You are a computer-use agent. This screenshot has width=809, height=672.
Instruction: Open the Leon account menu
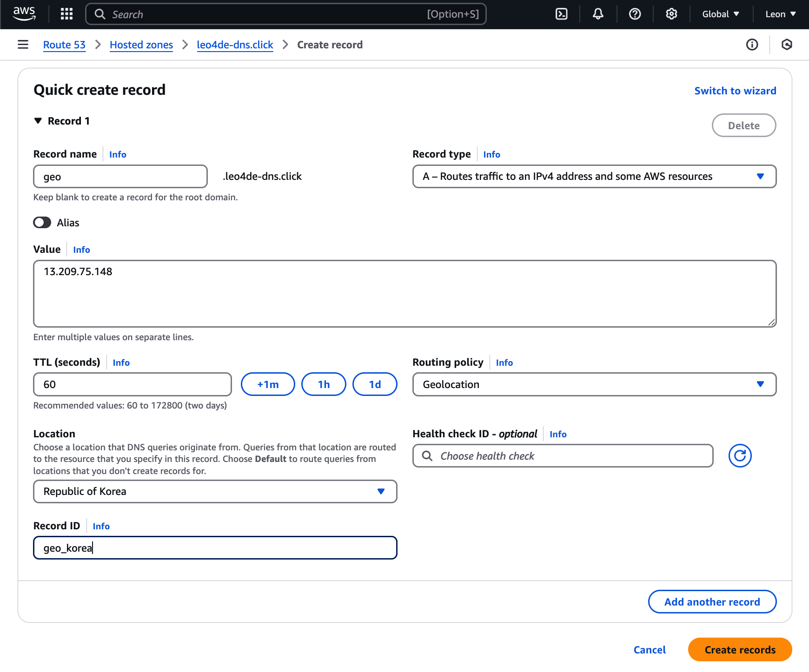(780, 14)
